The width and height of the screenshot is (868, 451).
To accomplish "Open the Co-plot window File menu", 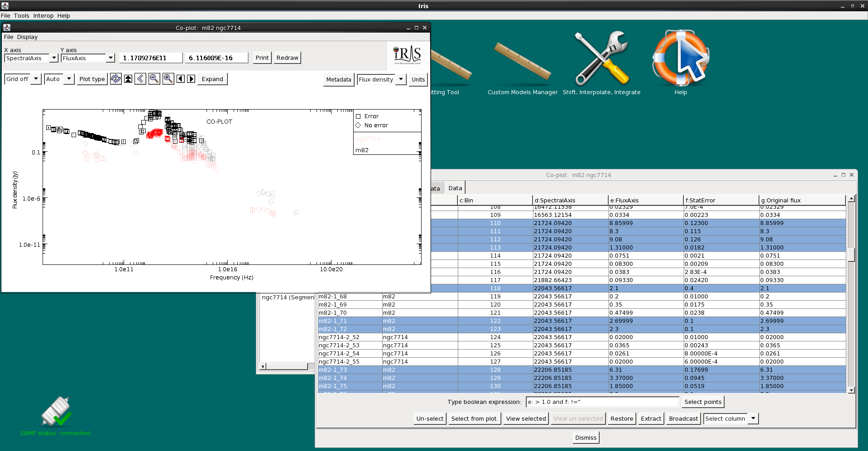I will [9, 37].
